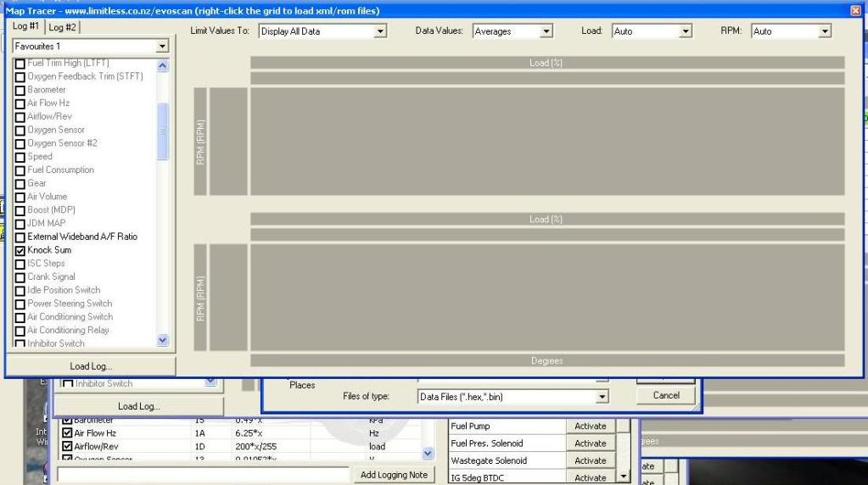Switch to the Log #2 tab
The width and height of the screenshot is (868, 485).
[x=62, y=27]
